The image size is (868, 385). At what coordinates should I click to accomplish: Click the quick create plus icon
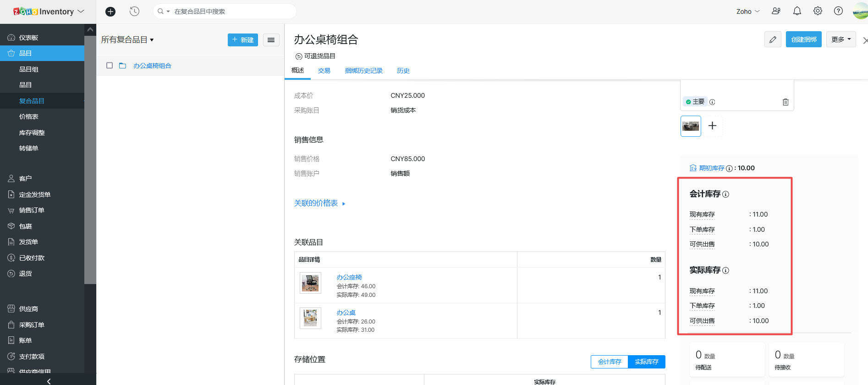110,11
